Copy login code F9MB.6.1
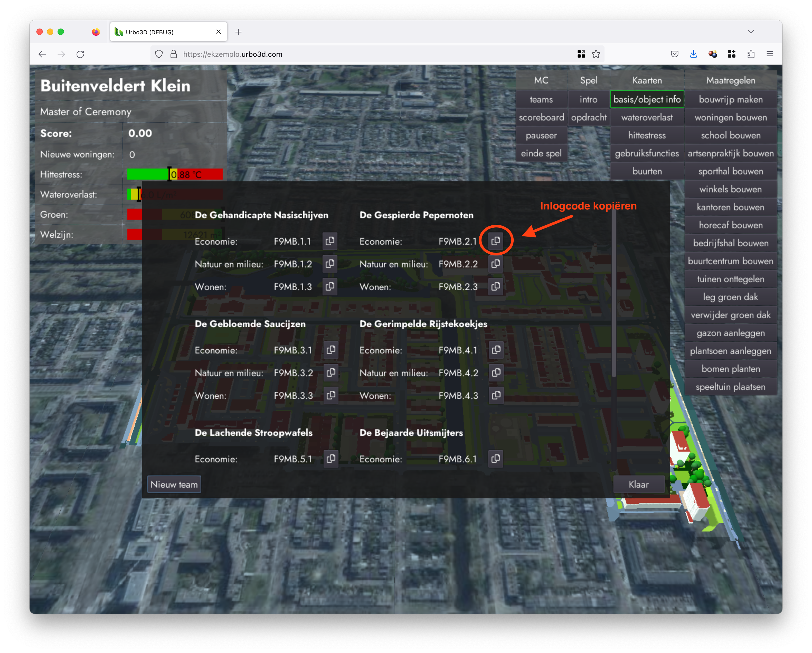 [x=496, y=459]
